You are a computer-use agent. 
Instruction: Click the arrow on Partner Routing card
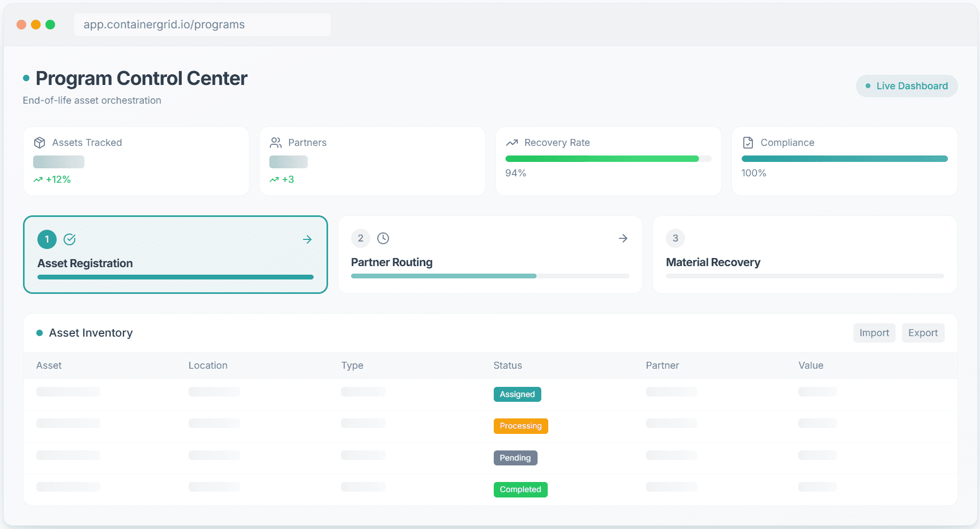[623, 238]
